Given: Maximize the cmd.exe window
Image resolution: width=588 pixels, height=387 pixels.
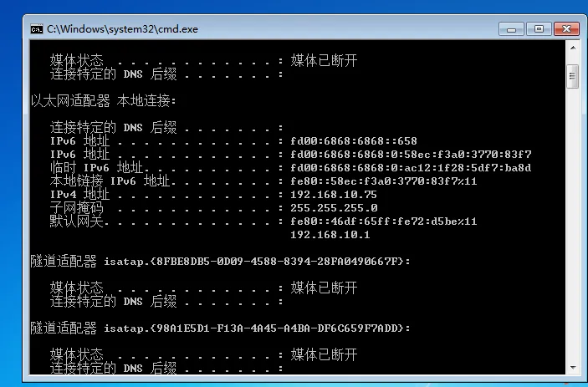Looking at the screenshot, I should [x=539, y=29].
